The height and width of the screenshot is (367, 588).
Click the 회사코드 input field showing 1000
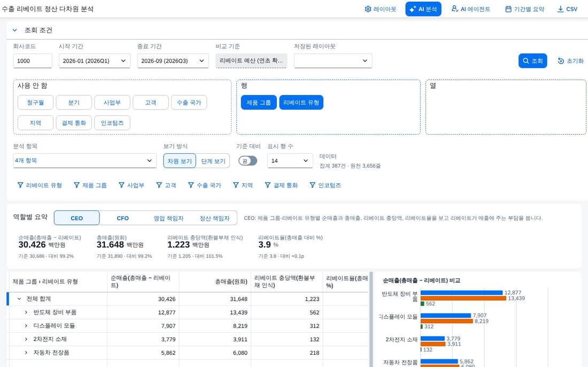tap(33, 61)
